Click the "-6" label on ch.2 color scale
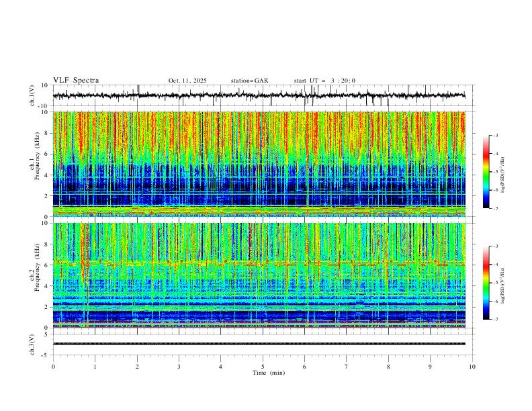 point(496,301)
